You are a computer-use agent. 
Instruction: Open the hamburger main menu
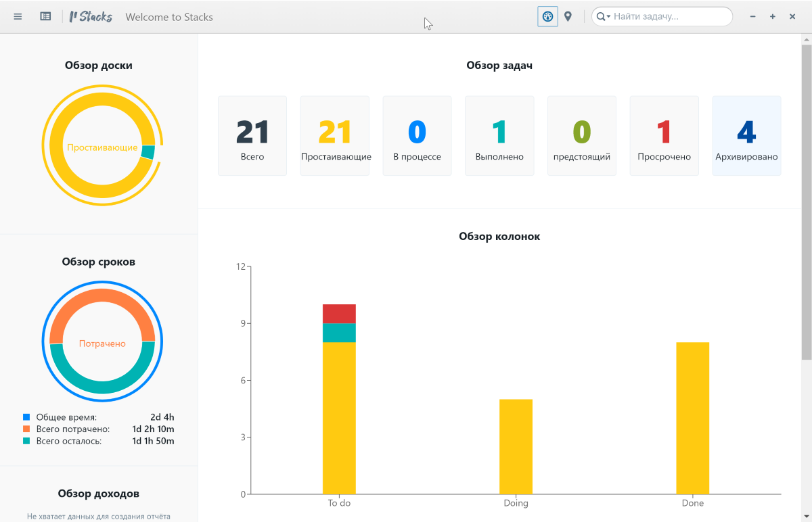point(18,16)
